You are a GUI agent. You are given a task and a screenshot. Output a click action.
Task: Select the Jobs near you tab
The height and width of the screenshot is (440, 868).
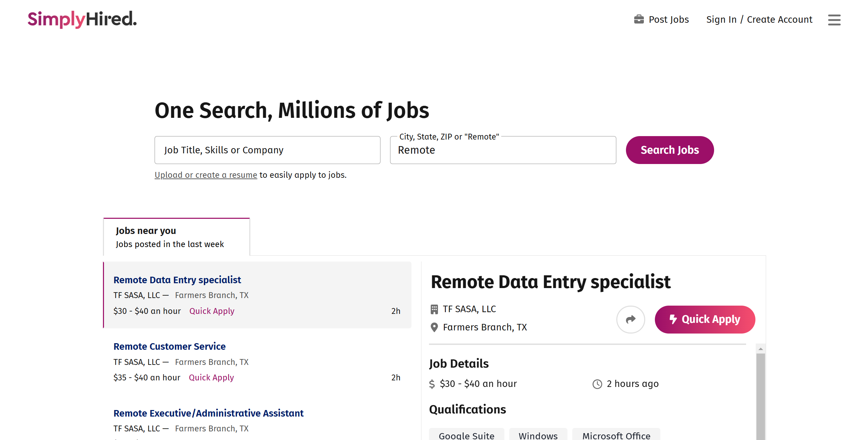pos(177,237)
